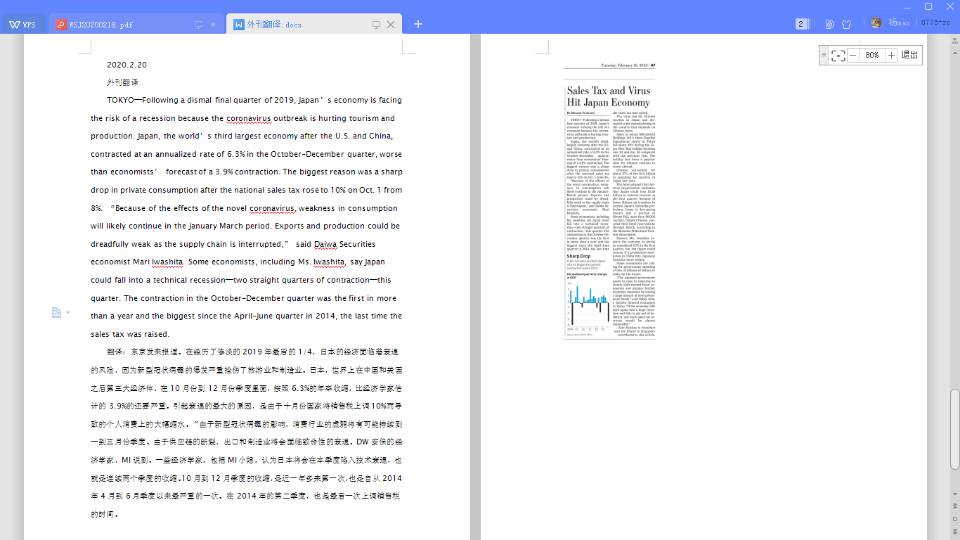The height and width of the screenshot is (540, 960).
Task: Click the 80% zoom level field
Action: tap(872, 55)
